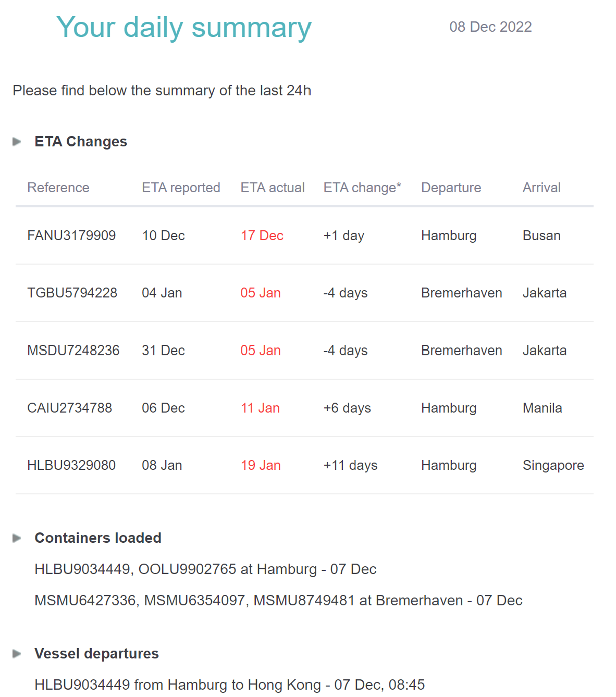Viewport: 616px width, 697px height.
Task: Click the red 17 Dec actual ETA
Action: click(x=262, y=235)
